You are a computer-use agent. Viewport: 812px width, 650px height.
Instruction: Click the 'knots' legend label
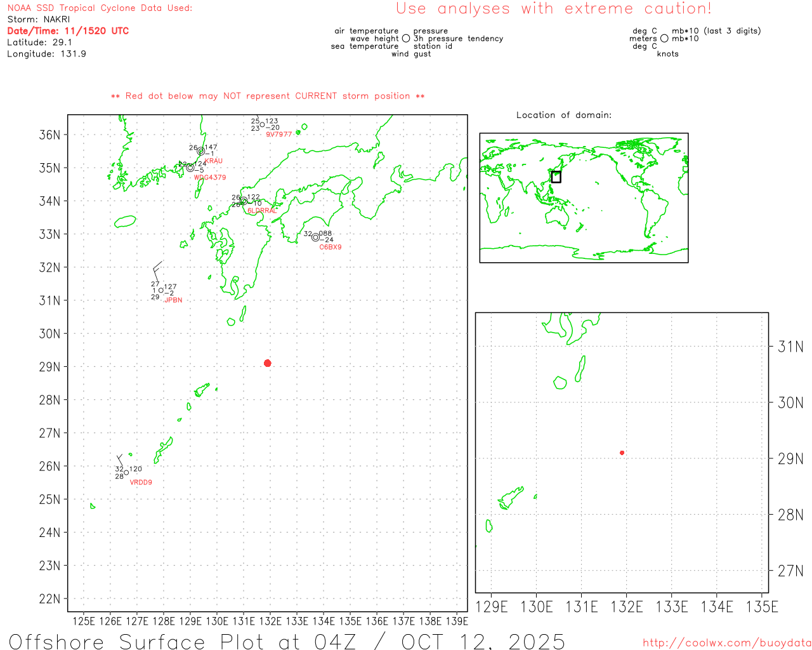(668, 54)
